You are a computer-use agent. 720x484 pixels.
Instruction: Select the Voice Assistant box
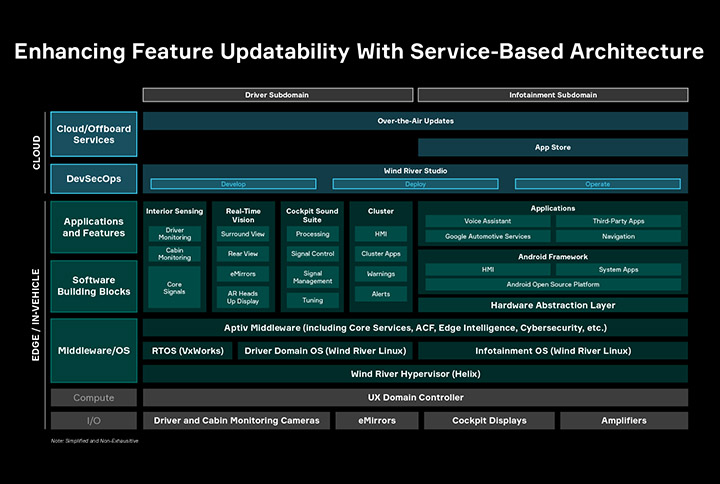488,221
